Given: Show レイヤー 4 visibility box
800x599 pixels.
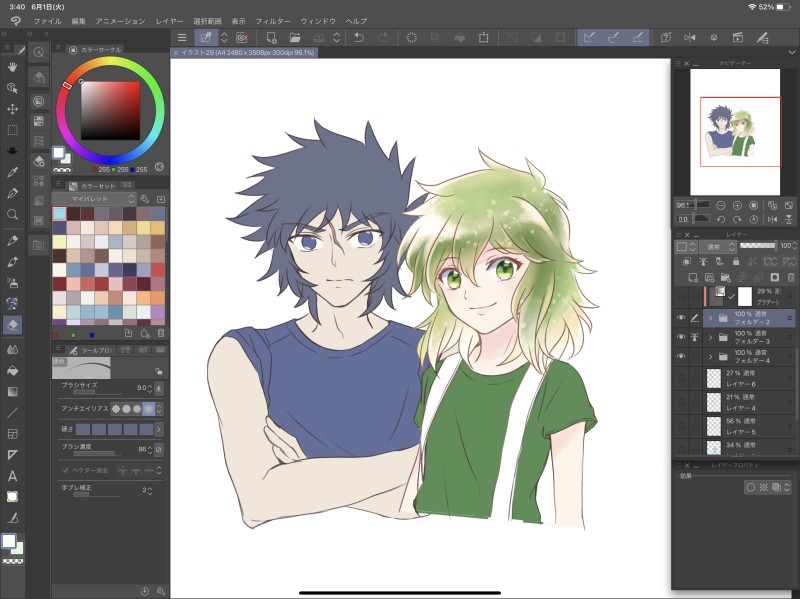Looking at the screenshot, I should pos(681,402).
